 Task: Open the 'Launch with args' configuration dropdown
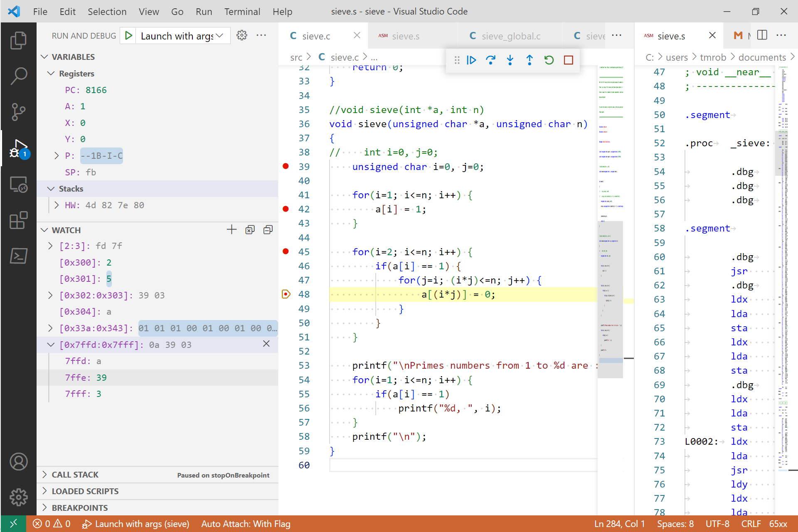tap(220, 35)
